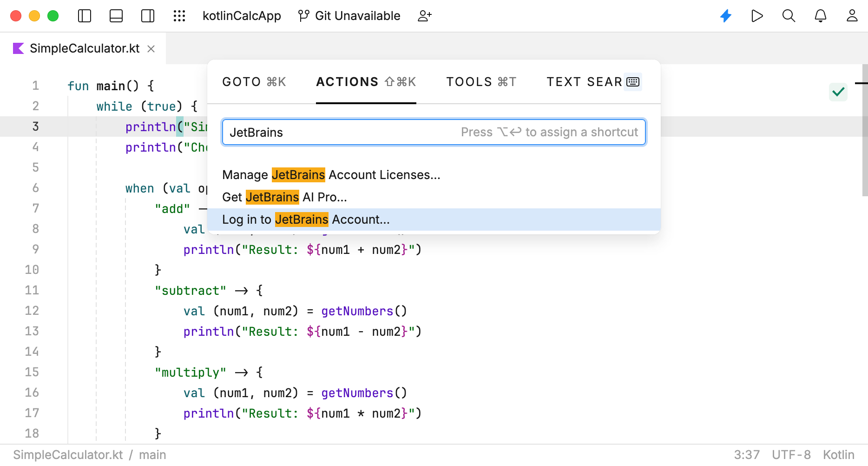Click the invite collaborator icon
This screenshot has height=466, width=868.
tap(424, 15)
